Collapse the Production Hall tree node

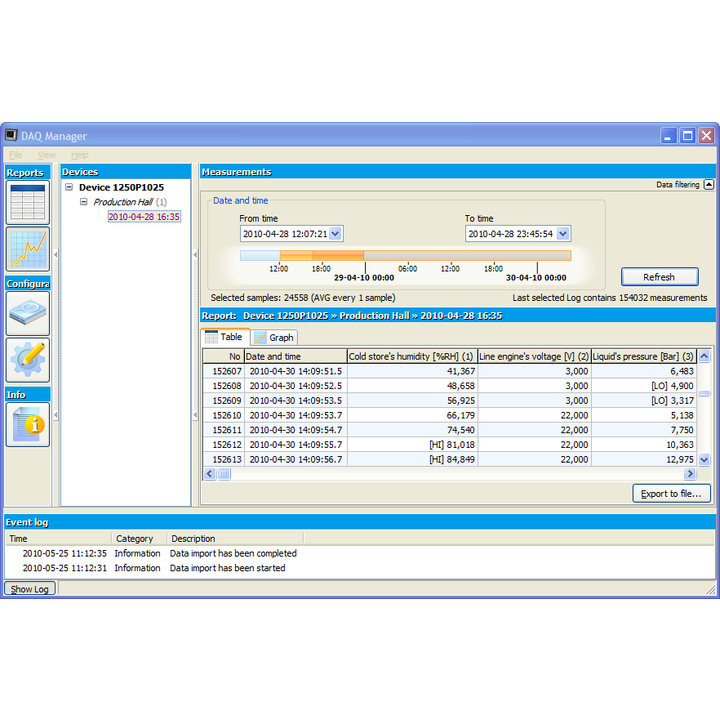click(x=84, y=202)
